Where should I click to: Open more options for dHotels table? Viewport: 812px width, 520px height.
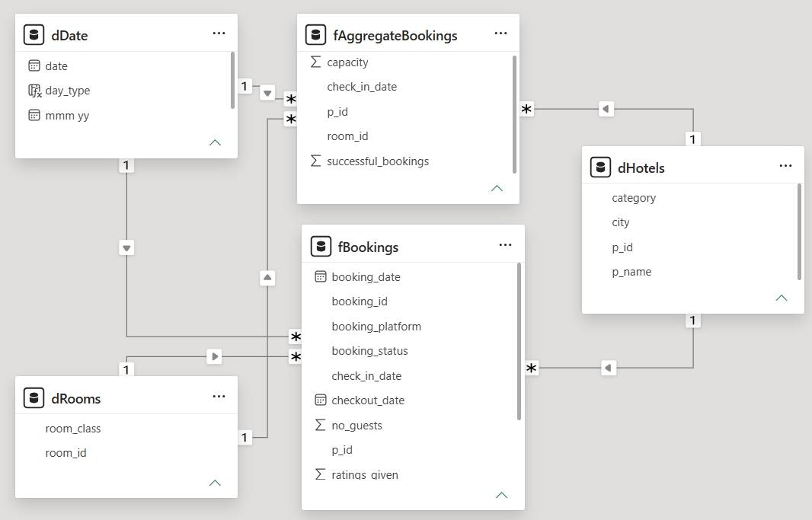click(785, 165)
